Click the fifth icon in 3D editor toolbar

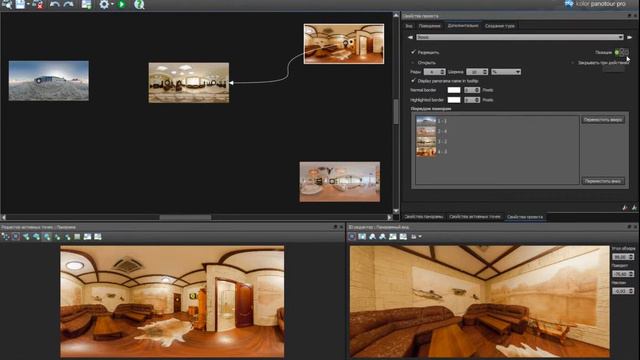tap(393, 236)
